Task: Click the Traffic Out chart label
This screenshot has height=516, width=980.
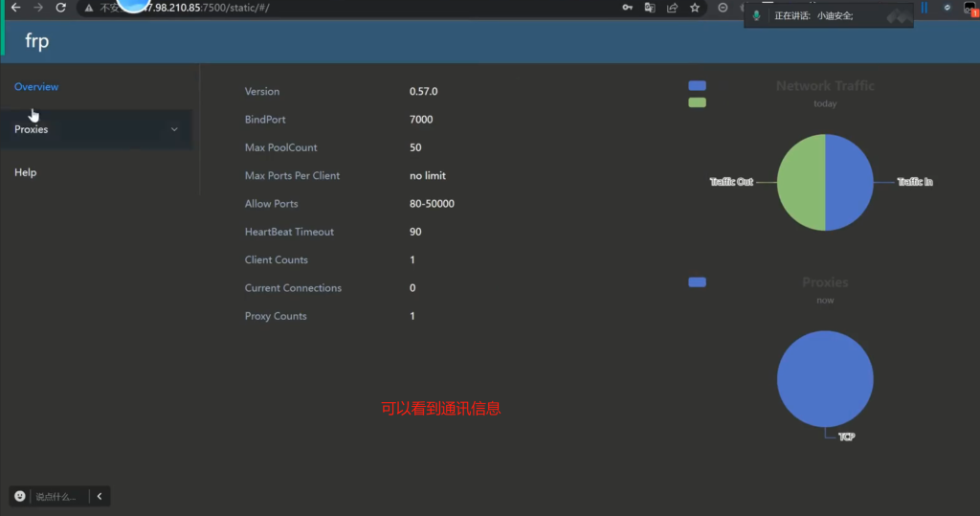Action: [x=731, y=182]
